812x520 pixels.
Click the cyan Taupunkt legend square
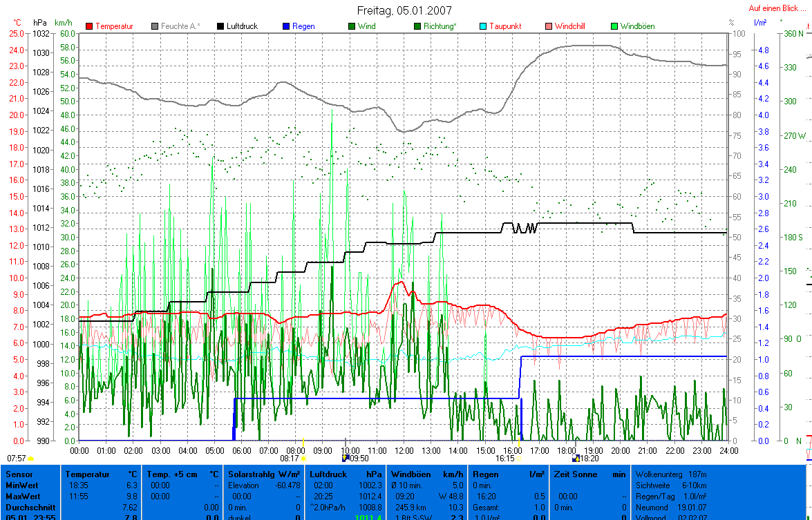point(484,26)
